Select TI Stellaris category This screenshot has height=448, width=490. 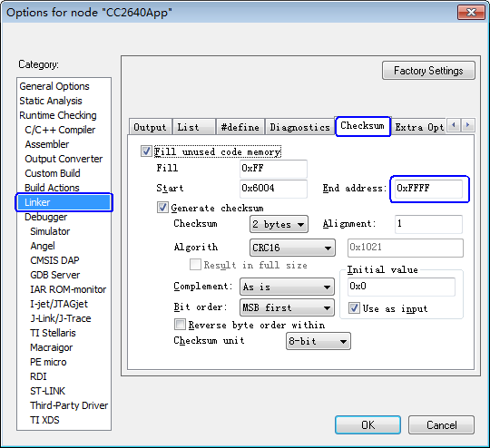point(53,333)
